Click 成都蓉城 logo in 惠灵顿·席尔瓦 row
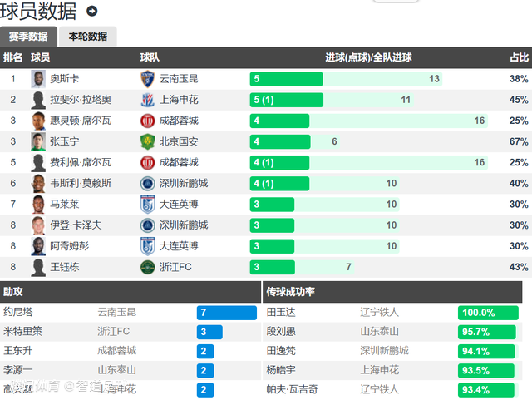 point(147,121)
